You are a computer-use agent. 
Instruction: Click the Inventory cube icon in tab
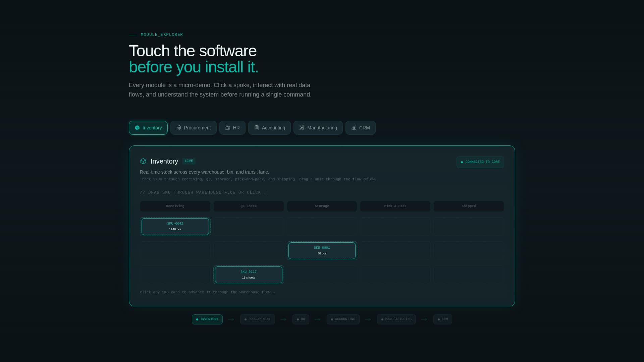pyautogui.click(x=137, y=128)
